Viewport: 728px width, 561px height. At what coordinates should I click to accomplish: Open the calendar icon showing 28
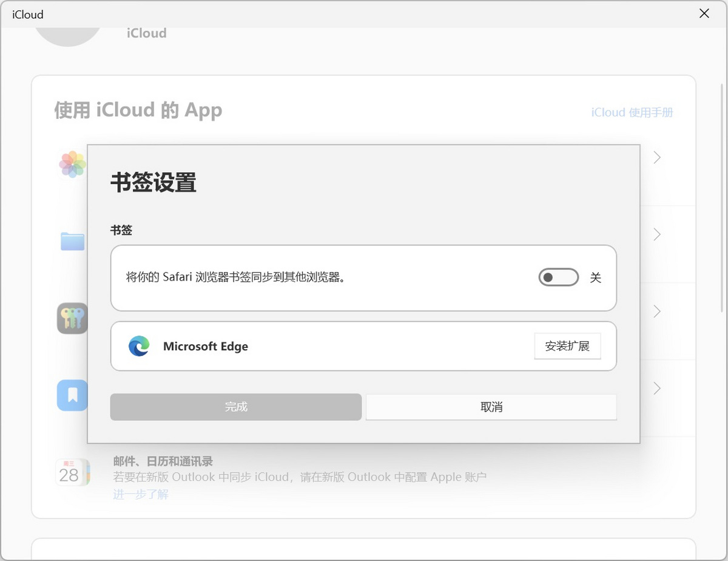72,472
